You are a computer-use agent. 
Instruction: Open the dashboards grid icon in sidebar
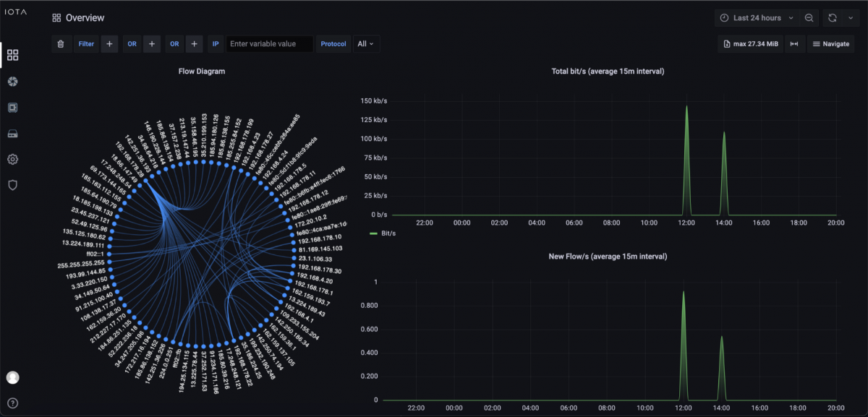tap(12, 55)
